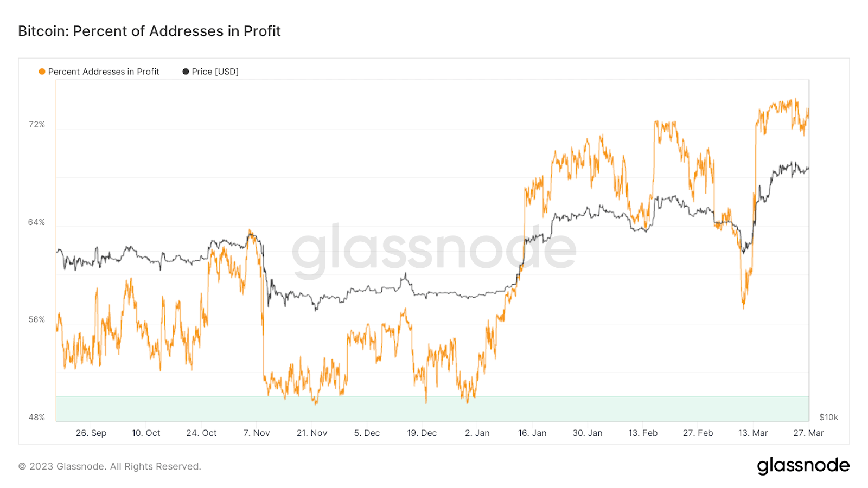This screenshot has width=868, height=488.
Task: Select the 5. Dec date label
Action: coord(367,433)
